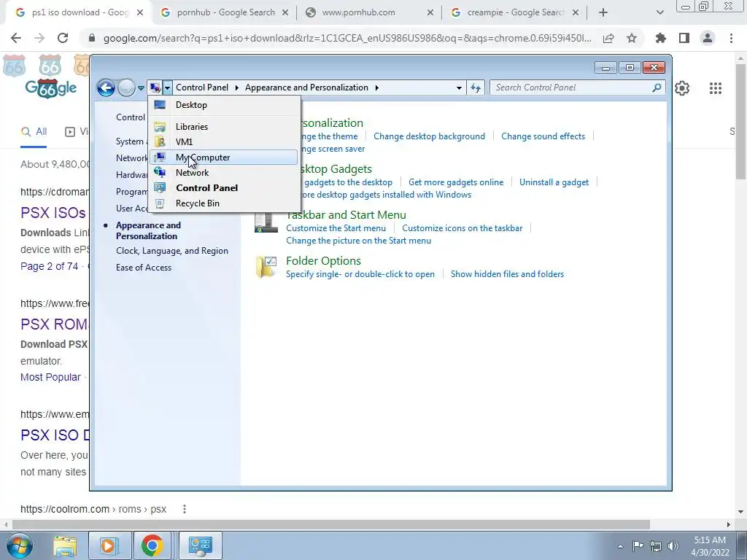Reload the Chrome page

(x=63, y=38)
